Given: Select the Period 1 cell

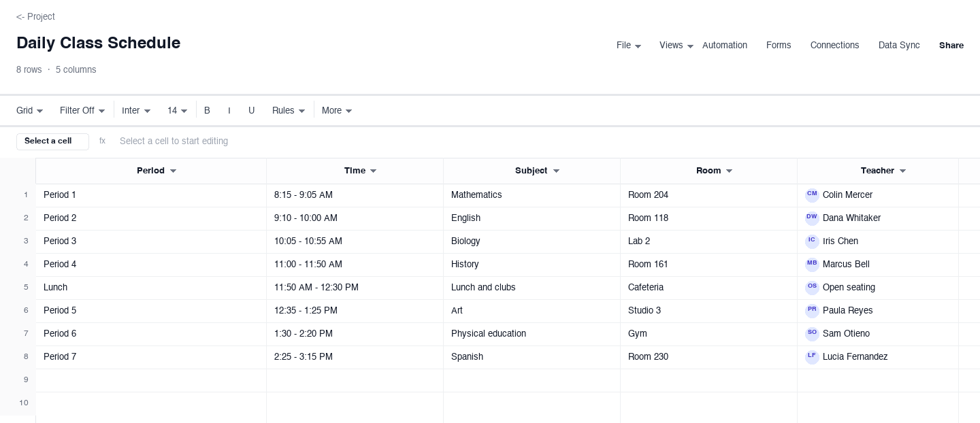Looking at the screenshot, I should point(151,195).
